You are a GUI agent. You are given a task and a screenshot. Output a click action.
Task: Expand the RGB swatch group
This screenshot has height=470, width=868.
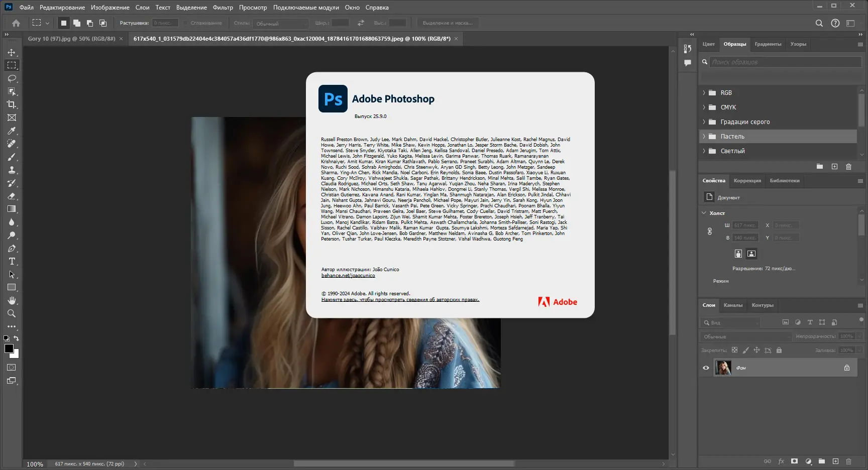tap(704, 93)
